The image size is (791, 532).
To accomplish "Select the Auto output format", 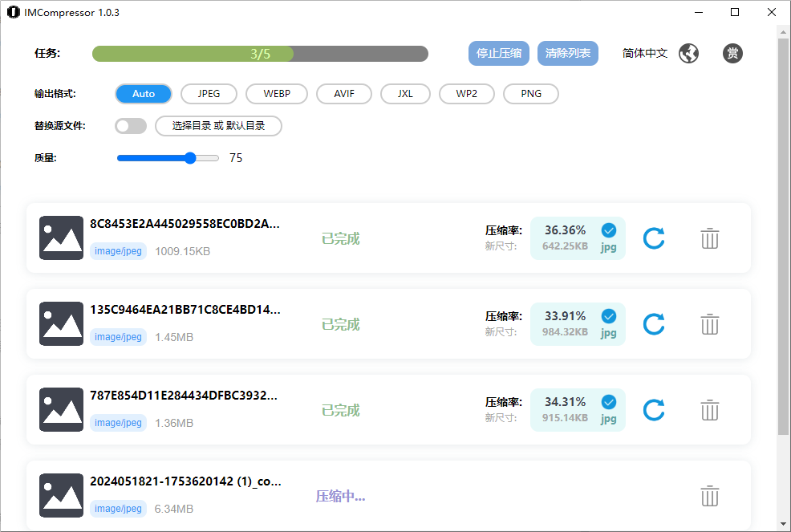I will pos(144,94).
